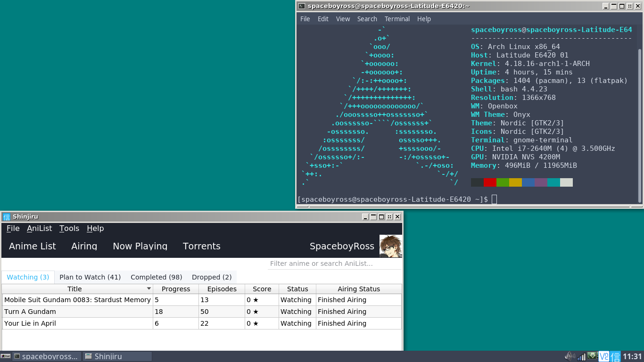This screenshot has width=644, height=362.
Task: Open Shinjiru's File menu
Action: 13,228
